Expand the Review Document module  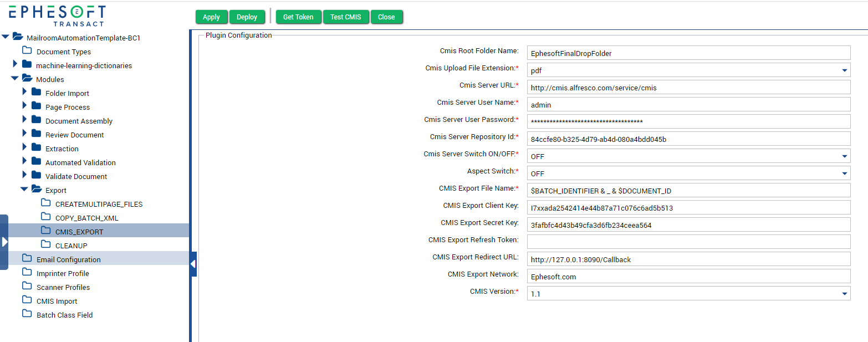click(24, 134)
